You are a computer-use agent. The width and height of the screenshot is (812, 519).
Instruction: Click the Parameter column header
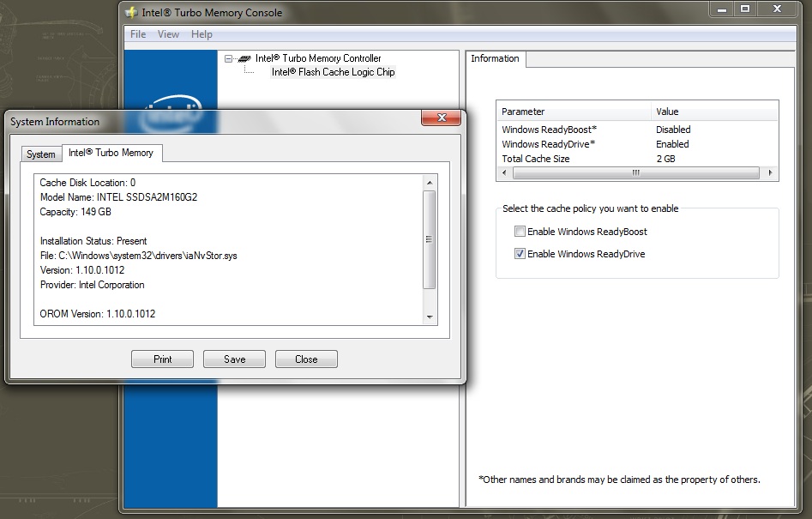pyautogui.click(x=574, y=112)
